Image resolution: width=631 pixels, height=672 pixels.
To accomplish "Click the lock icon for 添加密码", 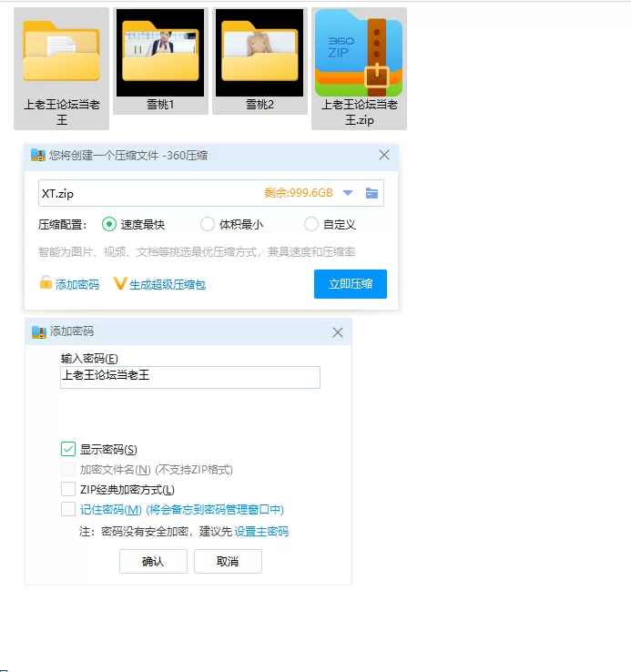I will [x=46, y=283].
